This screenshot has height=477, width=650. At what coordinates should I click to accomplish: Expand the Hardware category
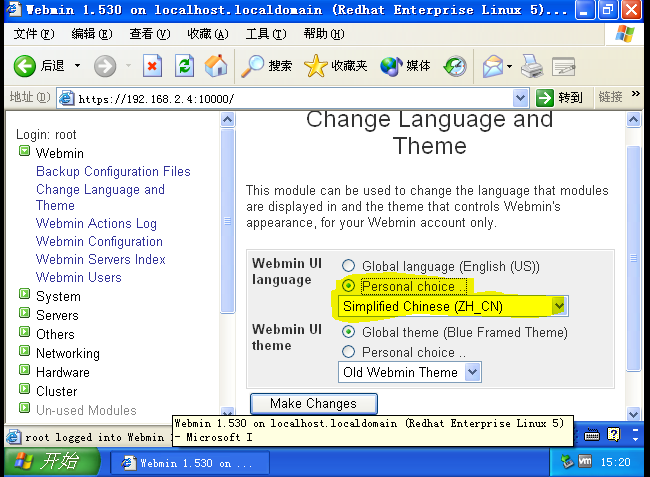24,370
